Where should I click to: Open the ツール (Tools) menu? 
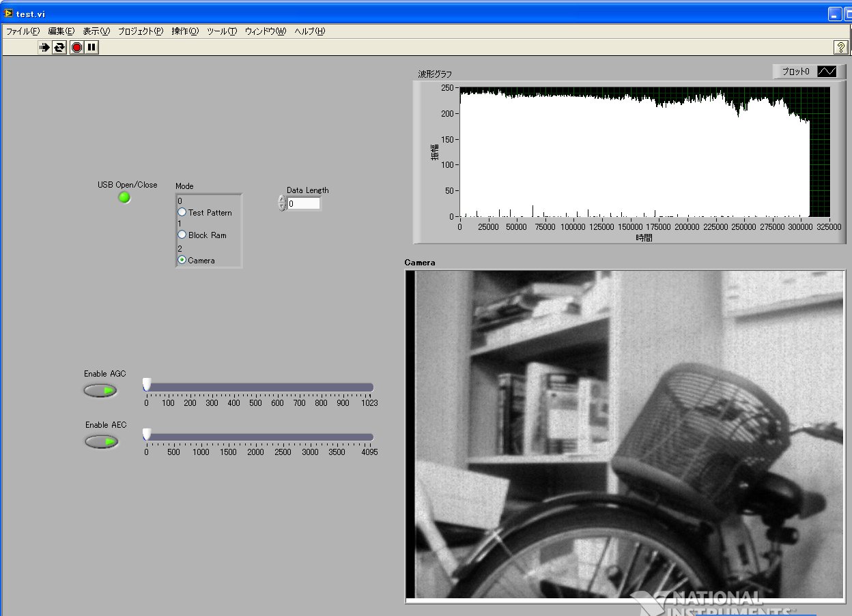pos(221,31)
